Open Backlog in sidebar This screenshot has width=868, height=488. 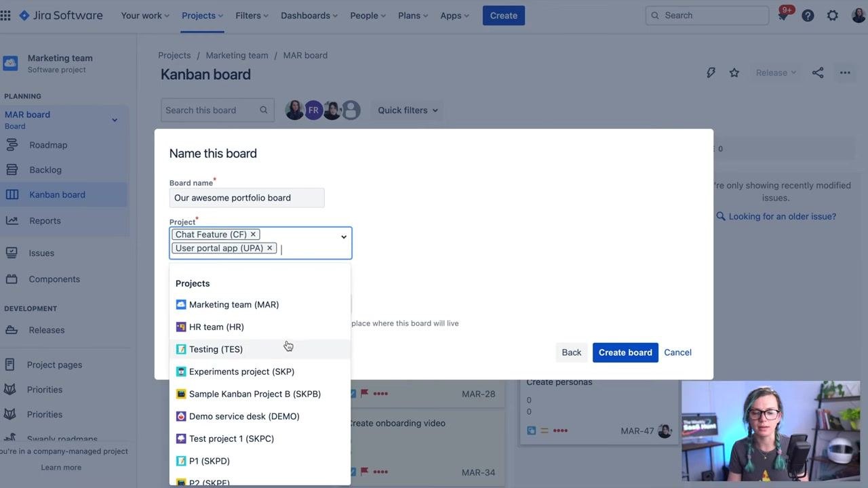click(x=45, y=170)
